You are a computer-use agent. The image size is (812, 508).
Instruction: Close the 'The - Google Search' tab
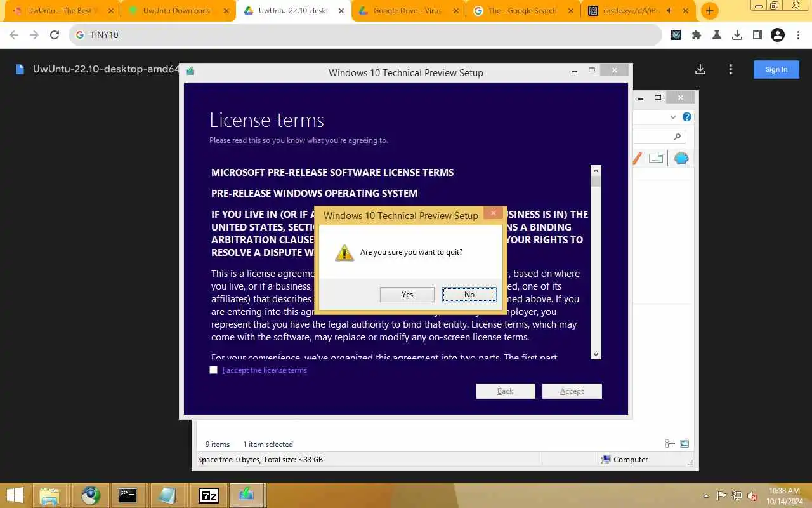pos(570,11)
